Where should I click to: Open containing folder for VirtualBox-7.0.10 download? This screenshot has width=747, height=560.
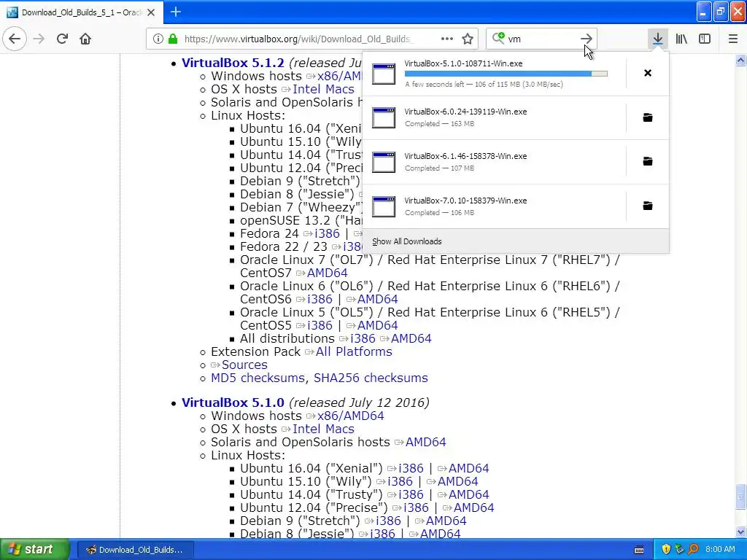click(648, 206)
